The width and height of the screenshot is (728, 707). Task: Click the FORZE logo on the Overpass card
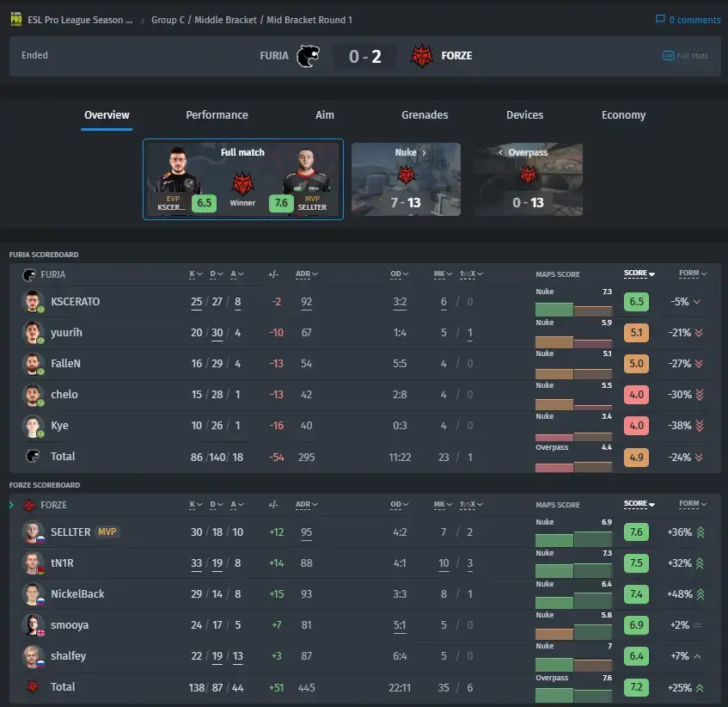tap(528, 175)
